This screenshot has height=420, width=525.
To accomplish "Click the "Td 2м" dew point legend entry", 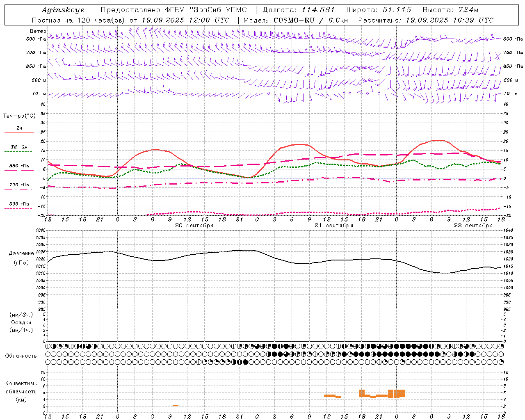I will (19, 147).
